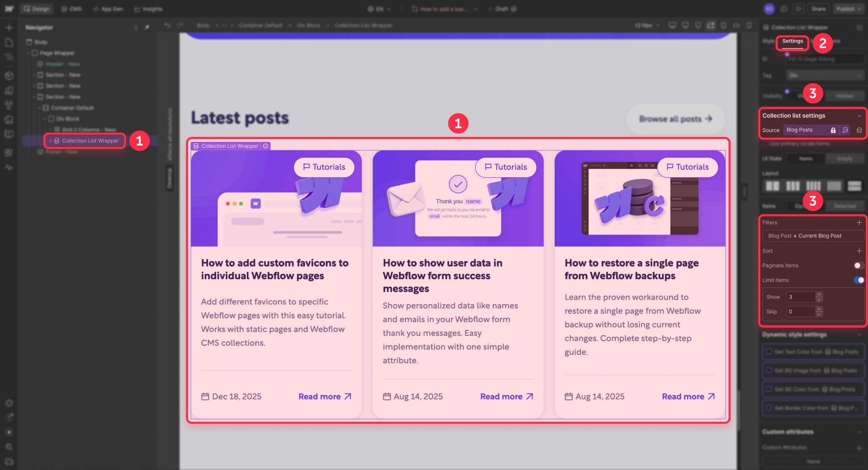Select the tablet breakpoint icon
The height and width of the screenshot is (470, 868).
tap(724, 25)
